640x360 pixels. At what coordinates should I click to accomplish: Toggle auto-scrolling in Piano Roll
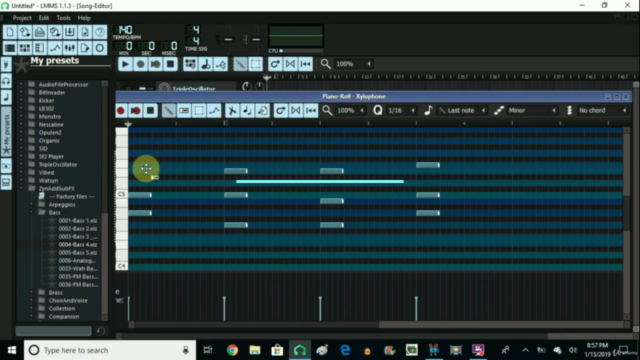point(280,111)
